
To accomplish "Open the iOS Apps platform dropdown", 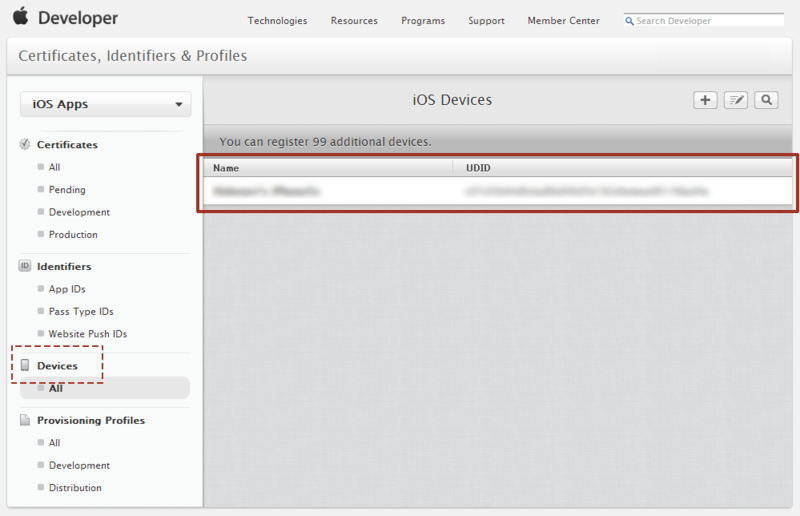I will [x=106, y=104].
